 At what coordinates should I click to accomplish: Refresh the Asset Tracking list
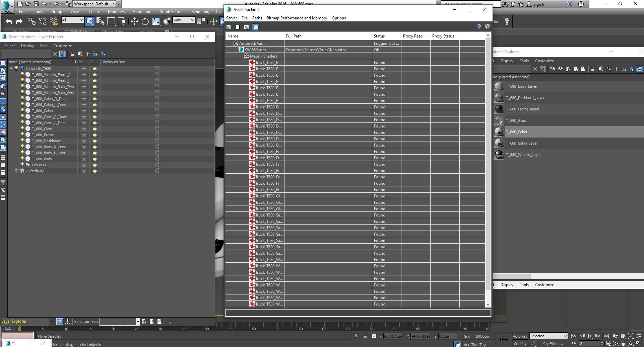[229, 27]
